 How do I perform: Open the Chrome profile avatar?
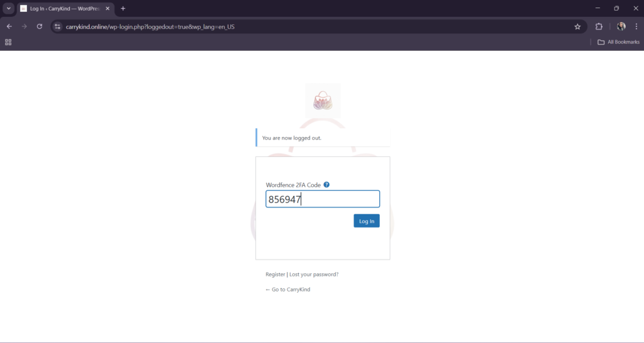coord(621,26)
